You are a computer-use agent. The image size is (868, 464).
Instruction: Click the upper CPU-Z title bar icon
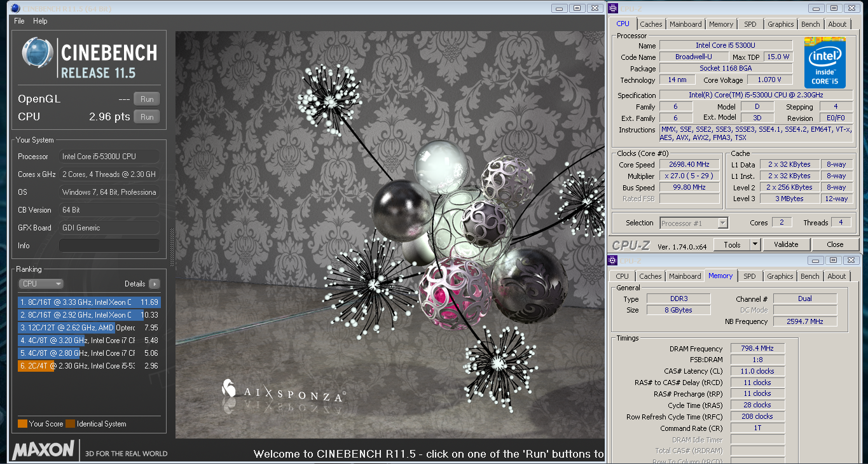(x=613, y=8)
